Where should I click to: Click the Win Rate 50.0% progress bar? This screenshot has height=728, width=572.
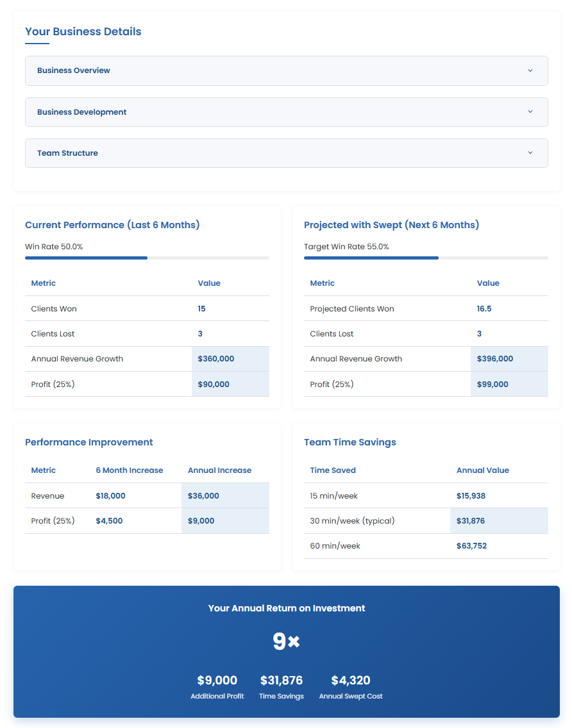coord(147,258)
